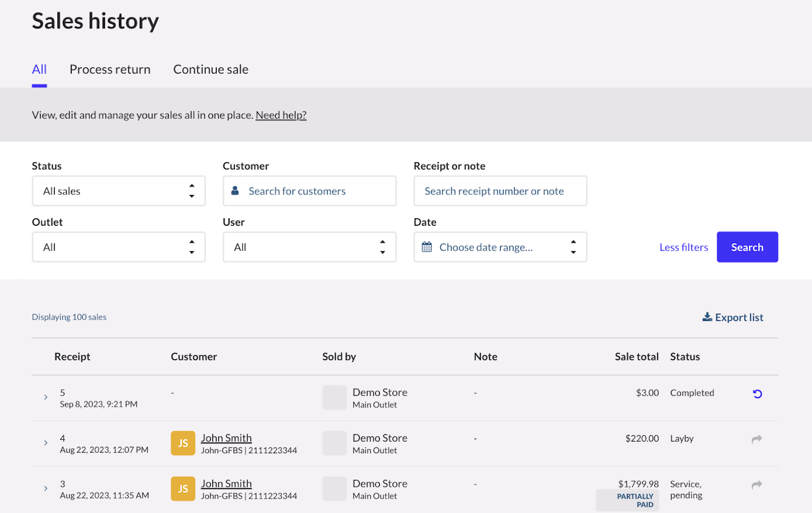
Task: Click continue arrow on Service pending sale
Action: click(756, 485)
